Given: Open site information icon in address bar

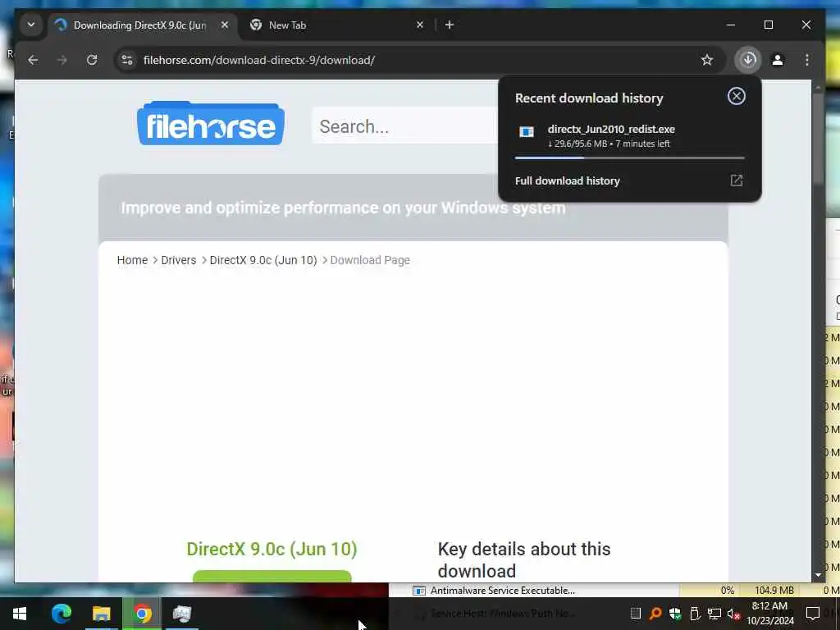Looking at the screenshot, I should pyautogui.click(x=127, y=60).
